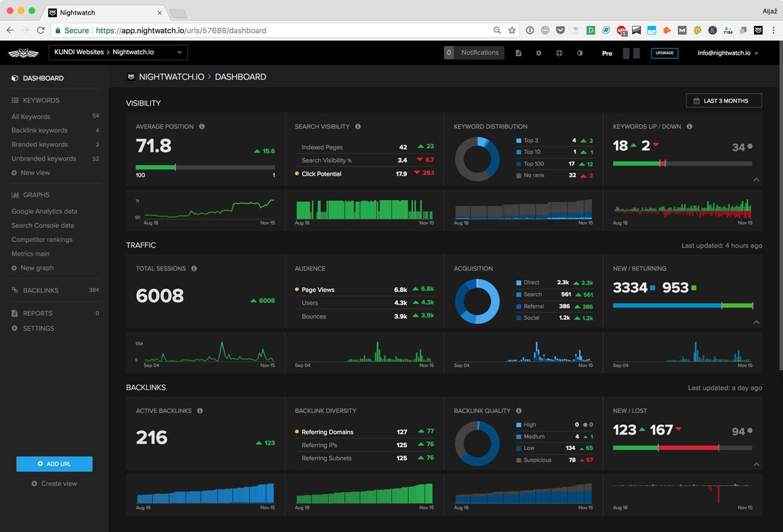Click the Upgrade button

point(665,52)
